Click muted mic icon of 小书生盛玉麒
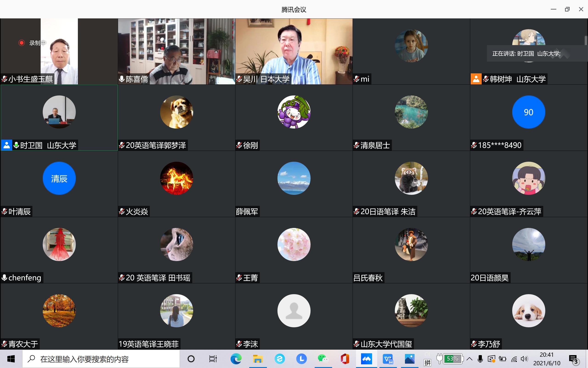The height and width of the screenshot is (368, 588). pos(4,79)
